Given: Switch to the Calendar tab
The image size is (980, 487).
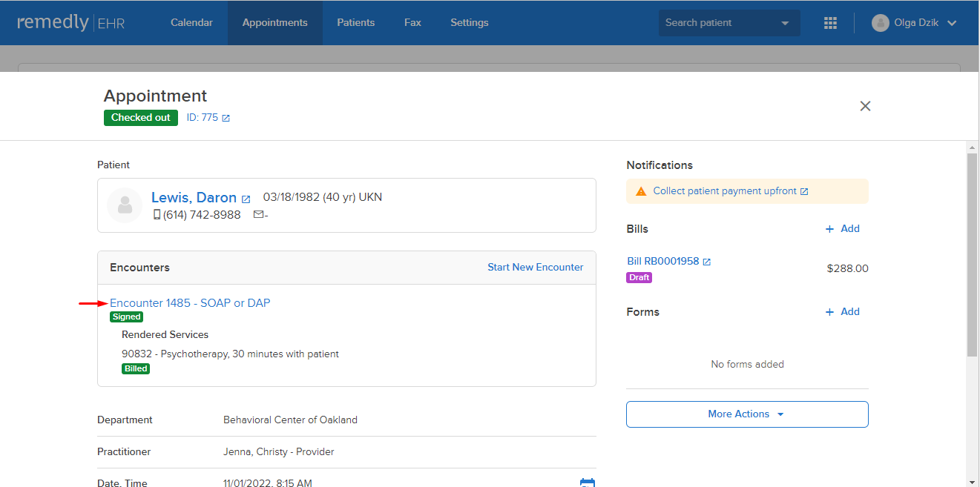Looking at the screenshot, I should click(191, 23).
